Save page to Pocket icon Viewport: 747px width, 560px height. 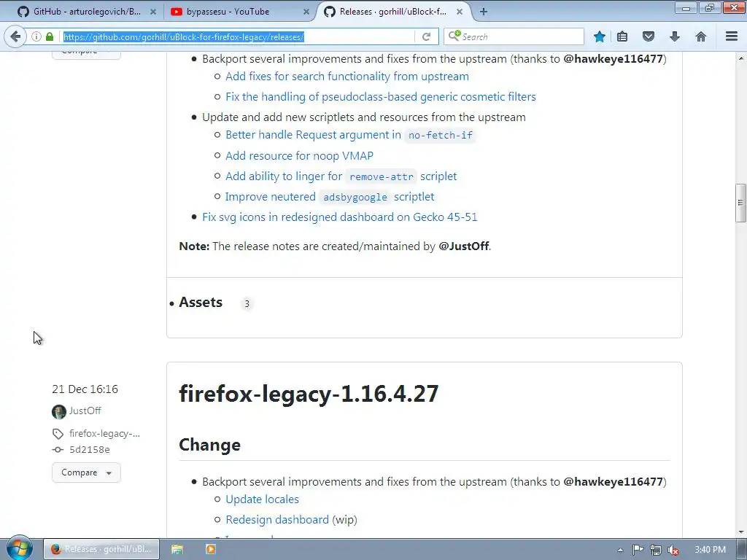click(649, 36)
